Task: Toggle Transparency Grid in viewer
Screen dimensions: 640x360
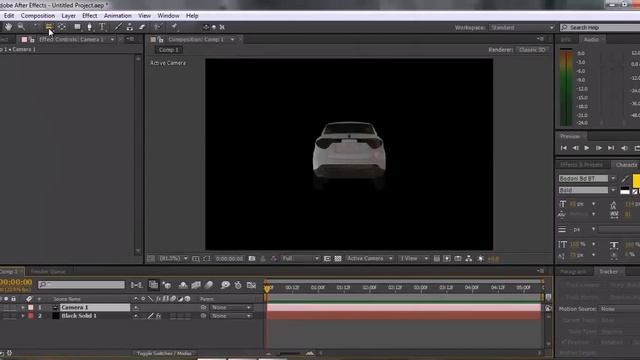Action: pos(338,259)
